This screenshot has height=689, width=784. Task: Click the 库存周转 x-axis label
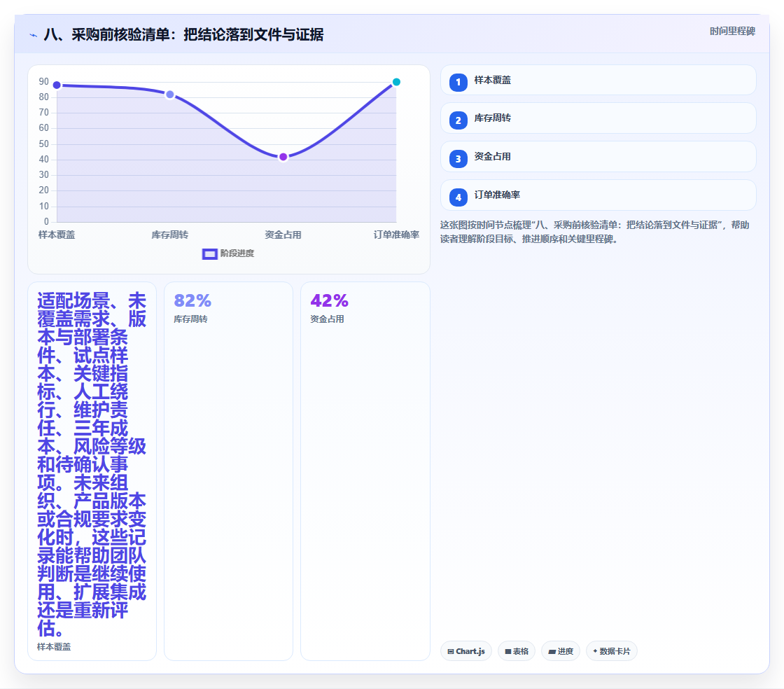click(170, 235)
